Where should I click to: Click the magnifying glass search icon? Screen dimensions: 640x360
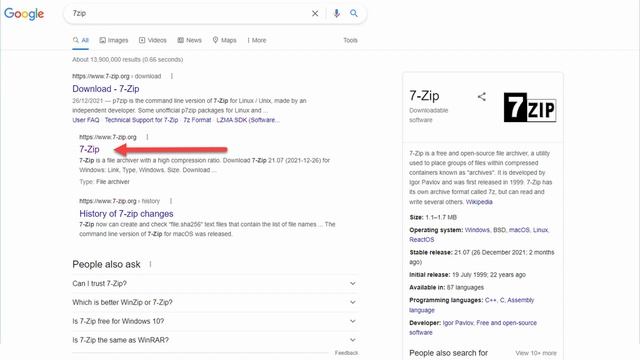[354, 13]
